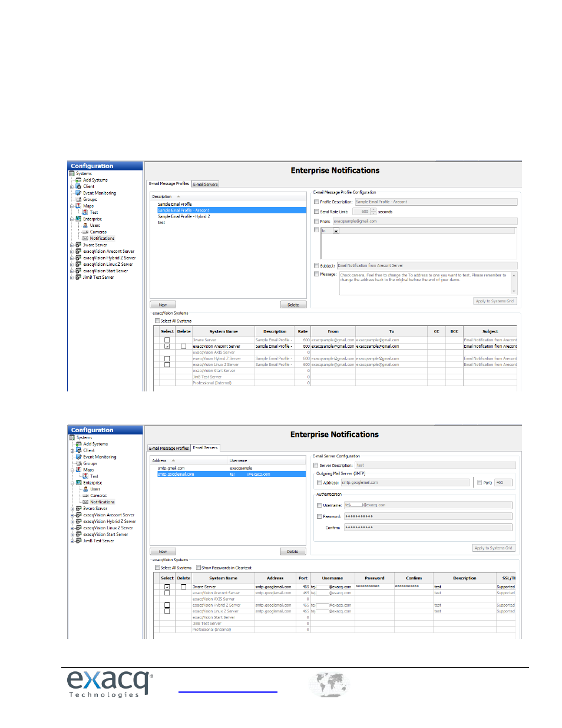Click Maps icon in Message Profiles screenshot tree
Viewport: 562px width, 728px height.
[78, 206]
